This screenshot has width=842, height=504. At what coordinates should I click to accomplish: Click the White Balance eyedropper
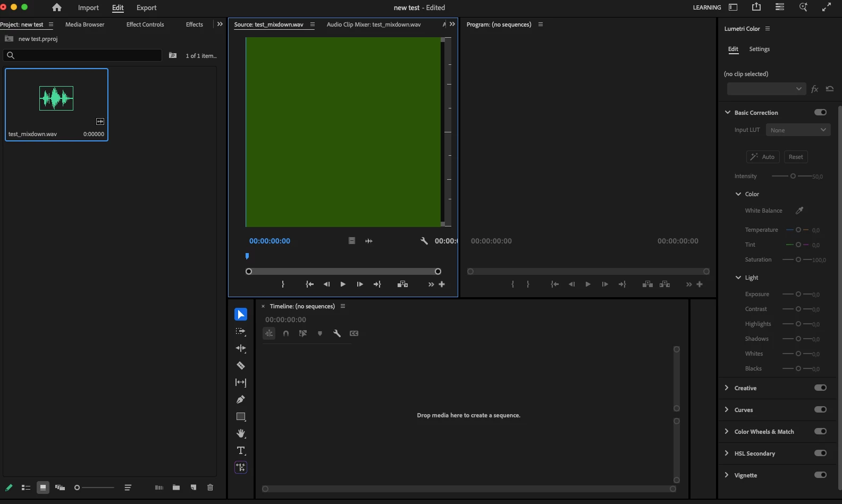799,211
